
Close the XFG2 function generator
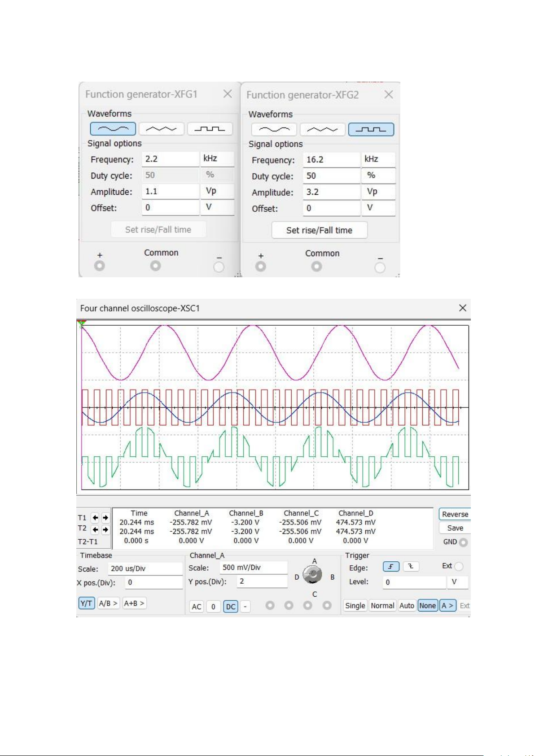point(389,94)
